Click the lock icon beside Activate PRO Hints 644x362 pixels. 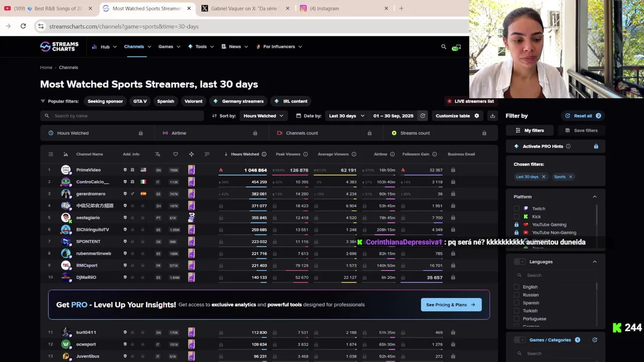tap(596, 146)
